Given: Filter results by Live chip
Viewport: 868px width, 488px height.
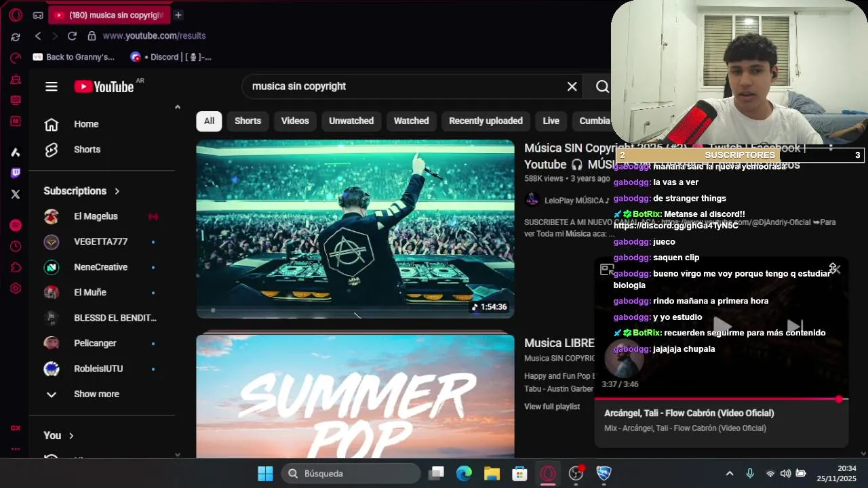Looking at the screenshot, I should [551, 121].
